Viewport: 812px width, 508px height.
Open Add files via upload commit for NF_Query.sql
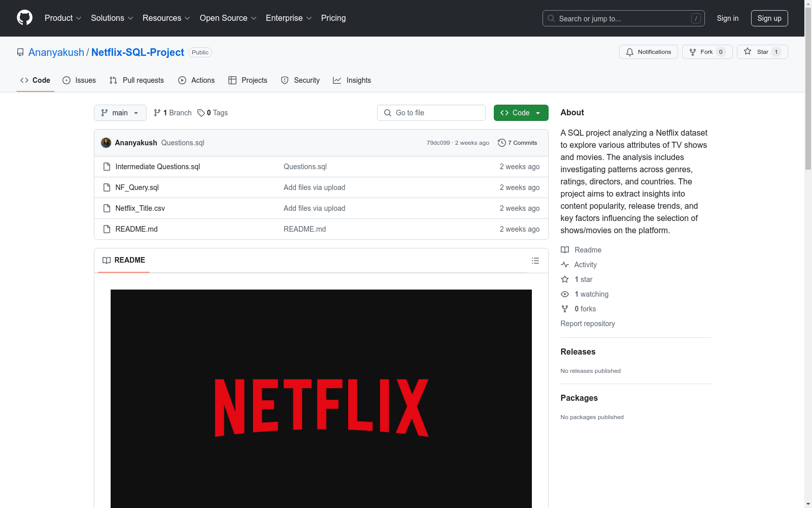pos(314,187)
